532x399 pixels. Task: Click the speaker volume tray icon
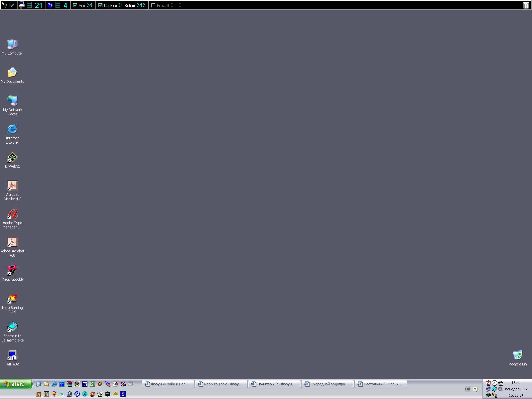pyautogui.click(x=500, y=389)
